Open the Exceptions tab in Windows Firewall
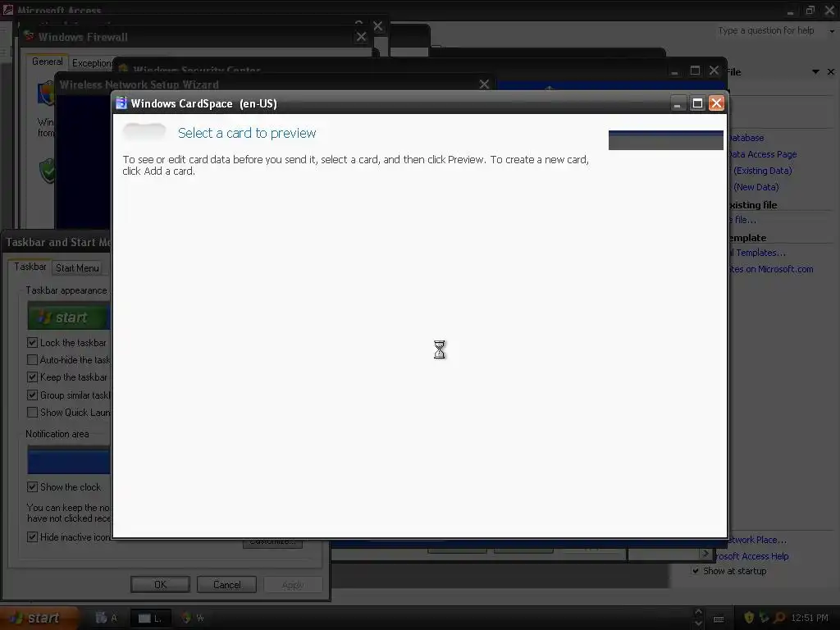This screenshot has height=630, width=840. point(92,62)
